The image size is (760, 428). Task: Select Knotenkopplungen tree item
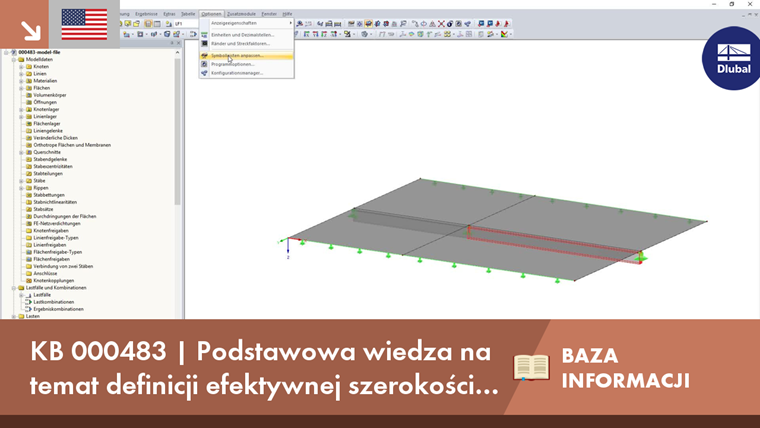click(53, 281)
